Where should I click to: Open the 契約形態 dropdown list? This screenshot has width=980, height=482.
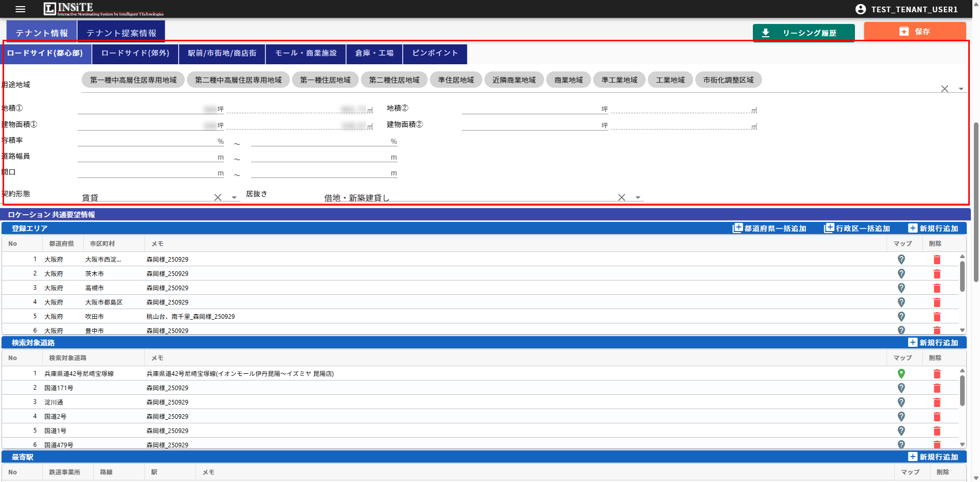tap(234, 197)
